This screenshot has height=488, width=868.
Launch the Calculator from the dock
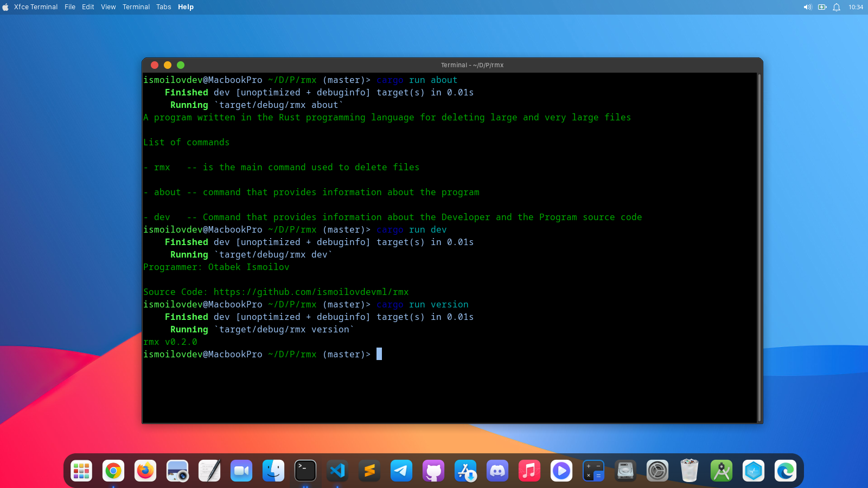point(593,471)
